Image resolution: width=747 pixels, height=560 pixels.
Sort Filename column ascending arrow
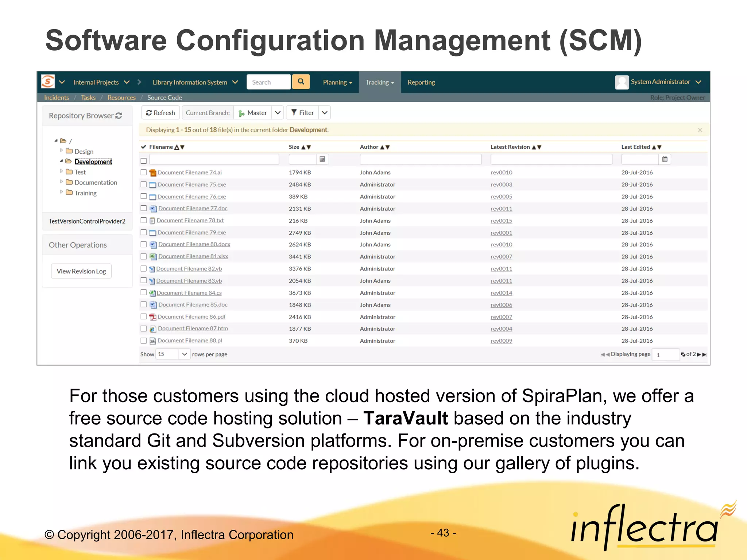(177, 147)
